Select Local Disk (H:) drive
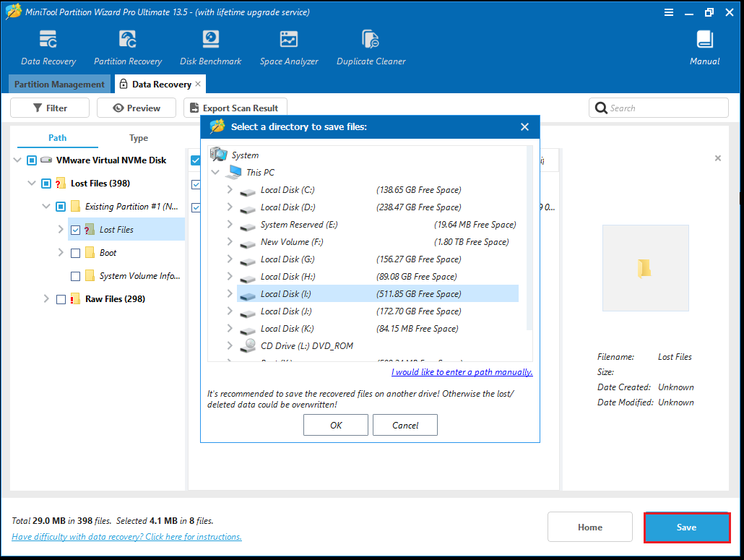Screen dimensions: 744x560 (x=378, y=277)
